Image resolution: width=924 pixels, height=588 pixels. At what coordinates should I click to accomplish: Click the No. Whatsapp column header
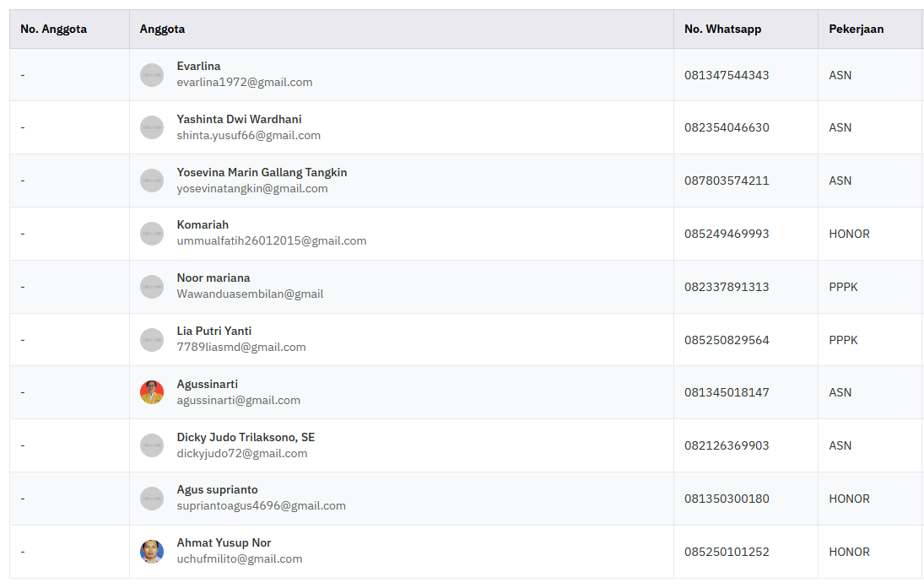722,29
